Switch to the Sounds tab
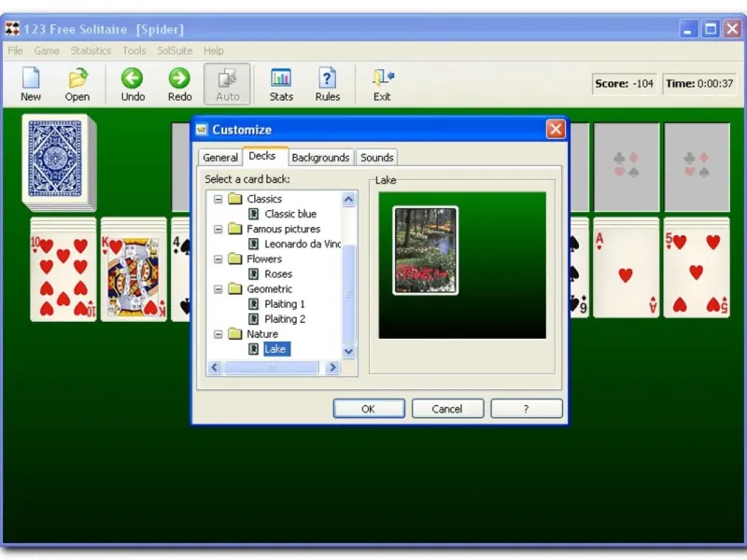Image resolution: width=747 pixels, height=560 pixels. coord(377,158)
